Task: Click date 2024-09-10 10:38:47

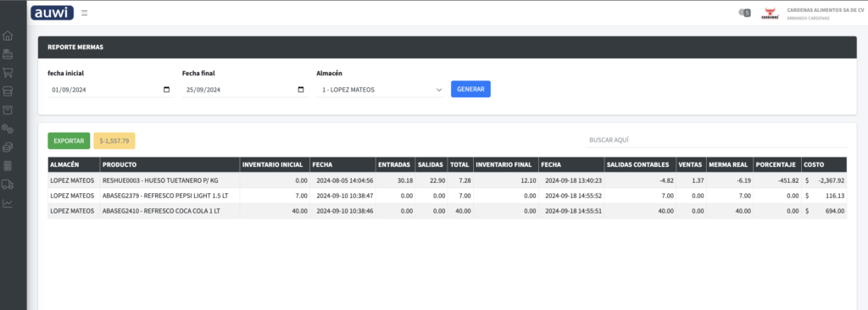Action: [344, 196]
